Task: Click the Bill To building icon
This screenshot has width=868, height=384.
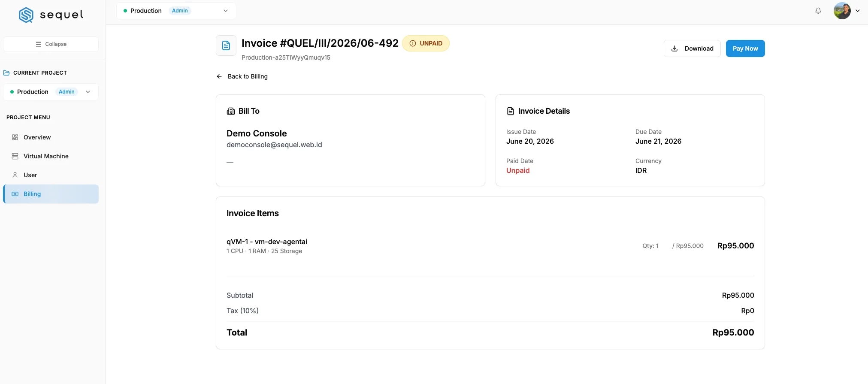Action: point(231,111)
